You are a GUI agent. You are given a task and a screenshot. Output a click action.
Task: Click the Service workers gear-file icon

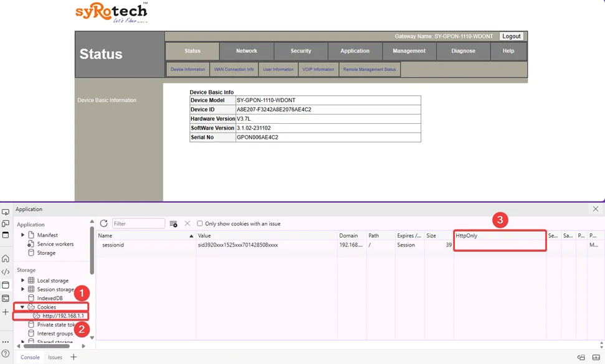(31, 244)
